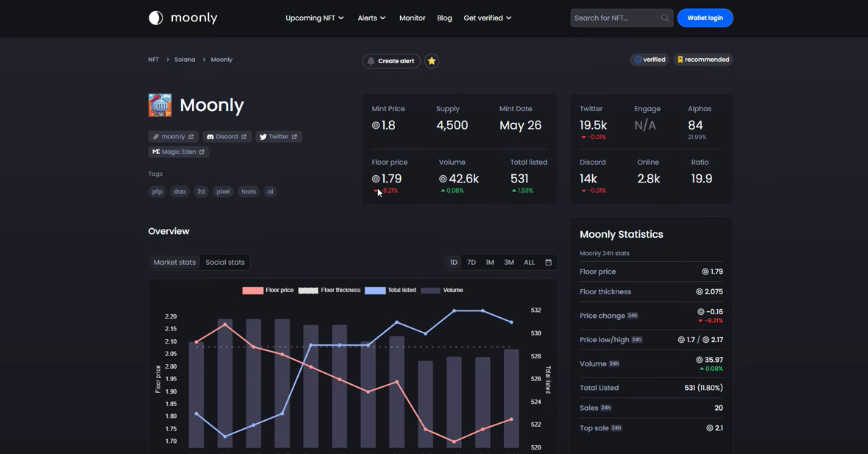The width and height of the screenshot is (868, 454).
Task: Open the Twitter profile link
Action: pos(279,137)
